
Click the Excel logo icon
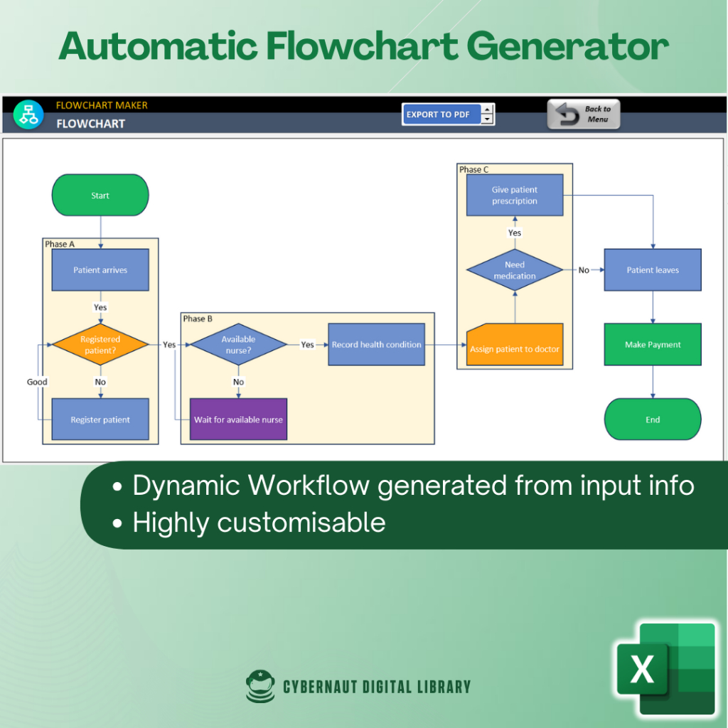(x=665, y=669)
